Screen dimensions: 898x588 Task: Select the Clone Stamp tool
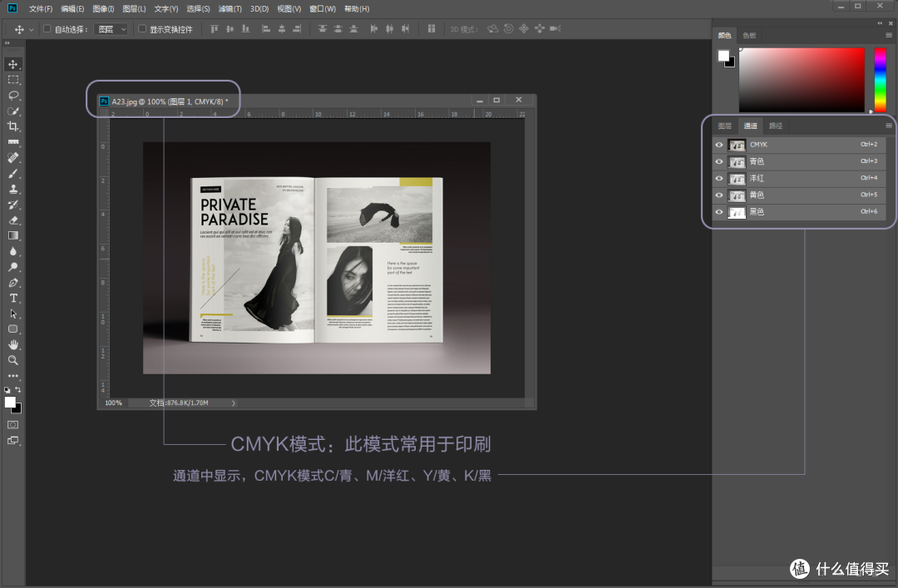pos(12,189)
